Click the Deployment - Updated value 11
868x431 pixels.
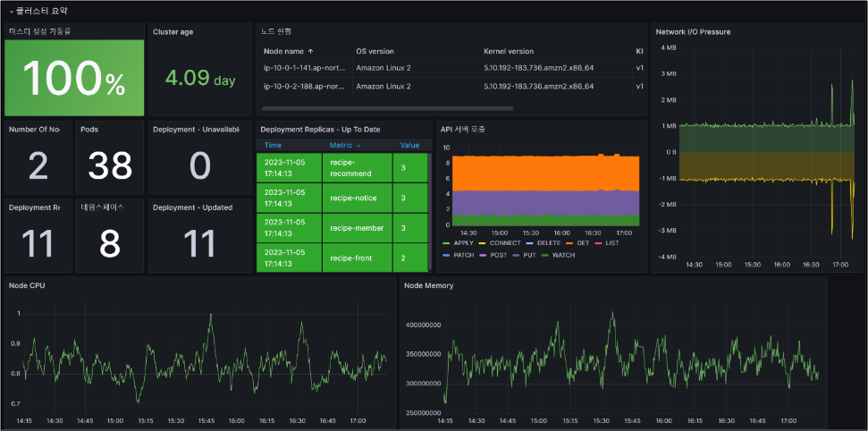pos(198,244)
